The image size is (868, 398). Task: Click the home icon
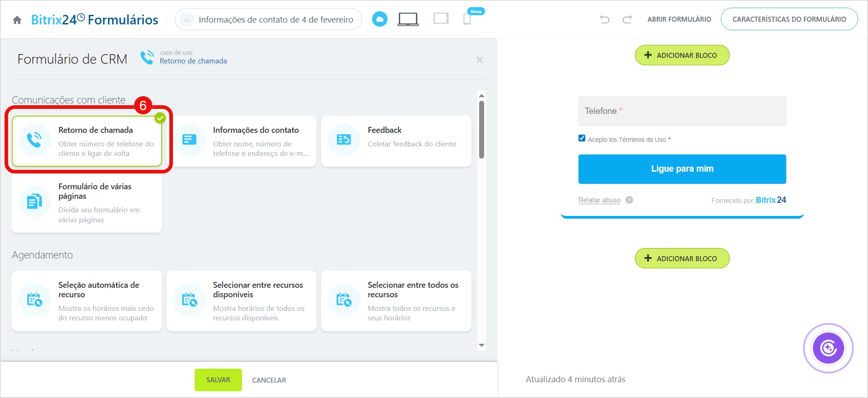point(17,20)
